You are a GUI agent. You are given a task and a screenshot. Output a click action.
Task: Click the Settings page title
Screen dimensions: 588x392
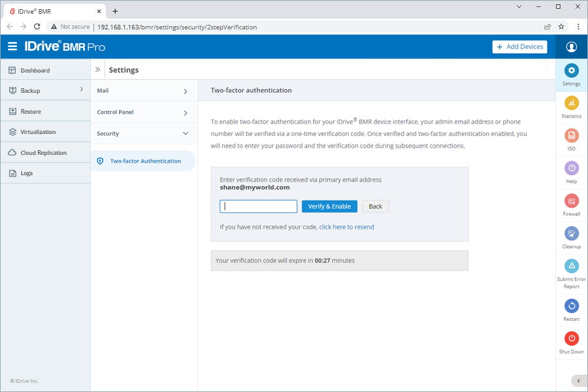tap(123, 70)
